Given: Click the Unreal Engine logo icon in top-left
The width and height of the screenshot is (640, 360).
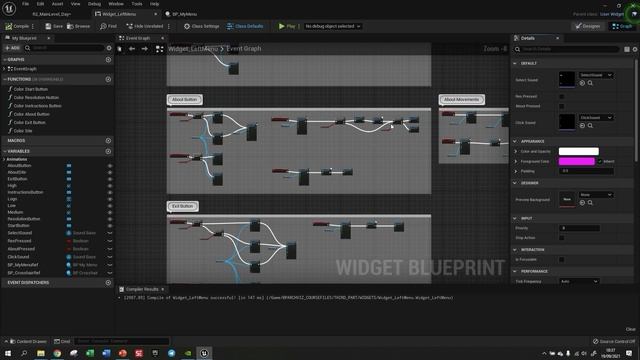Looking at the screenshot, I should (x=9, y=8).
